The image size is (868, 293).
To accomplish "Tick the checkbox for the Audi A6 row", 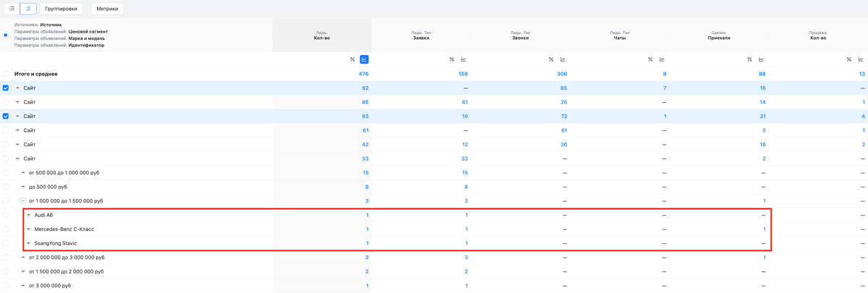I will click(6, 215).
